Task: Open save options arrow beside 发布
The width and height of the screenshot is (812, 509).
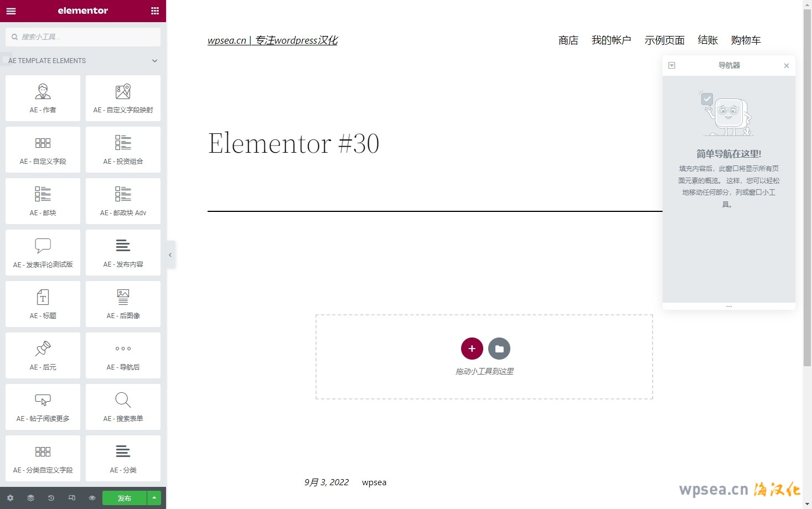Action: pyautogui.click(x=154, y=498)
